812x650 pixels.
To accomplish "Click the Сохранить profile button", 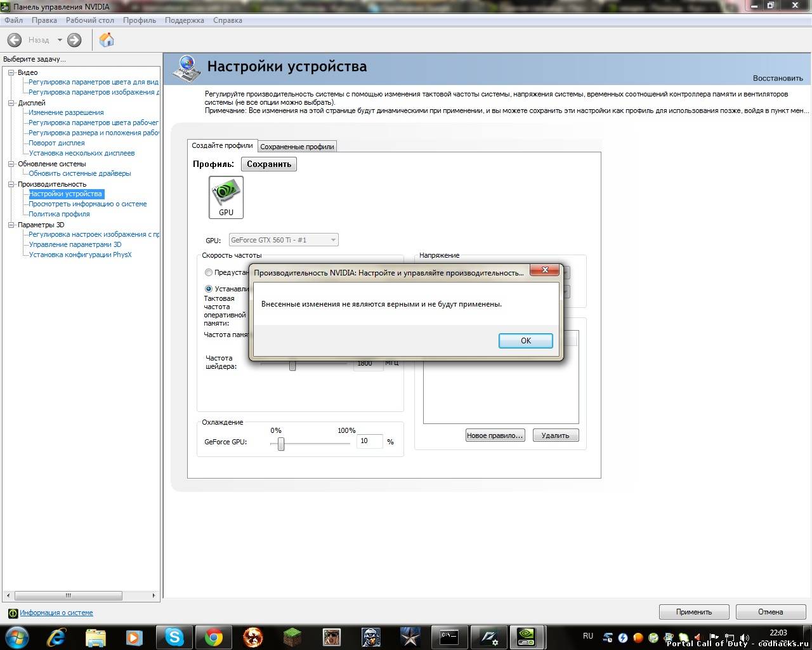I will (269, 164).
